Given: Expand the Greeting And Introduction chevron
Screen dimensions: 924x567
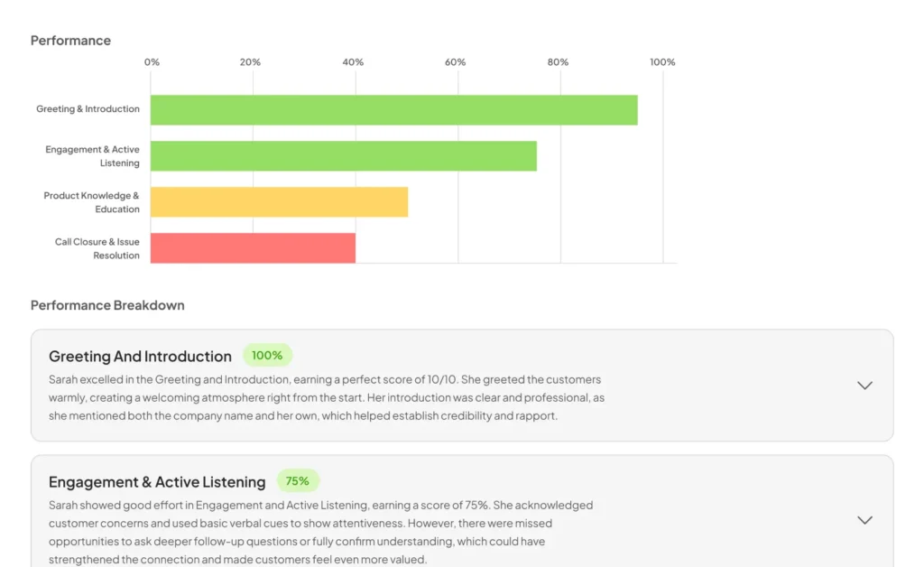Looking at the screenshot, I should pyautogui.click(x=864, y=386).
